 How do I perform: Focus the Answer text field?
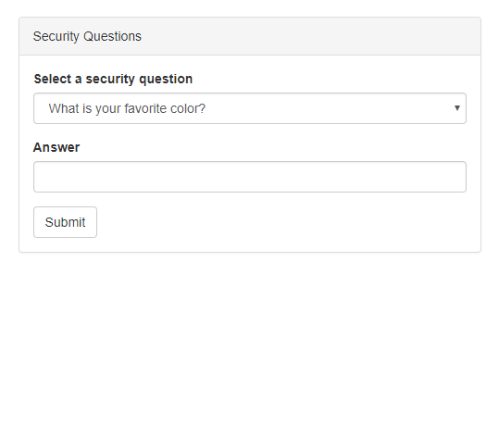pos(250,177)
